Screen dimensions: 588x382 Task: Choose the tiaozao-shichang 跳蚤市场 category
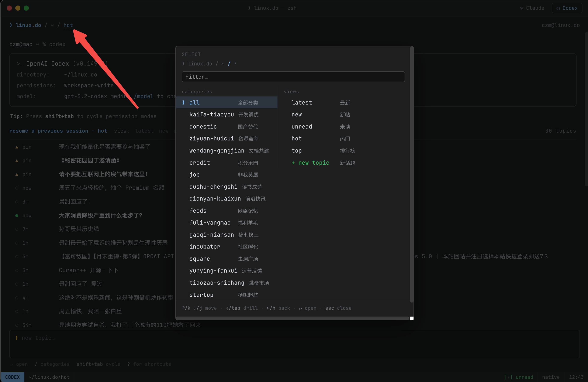coord(226,283)
